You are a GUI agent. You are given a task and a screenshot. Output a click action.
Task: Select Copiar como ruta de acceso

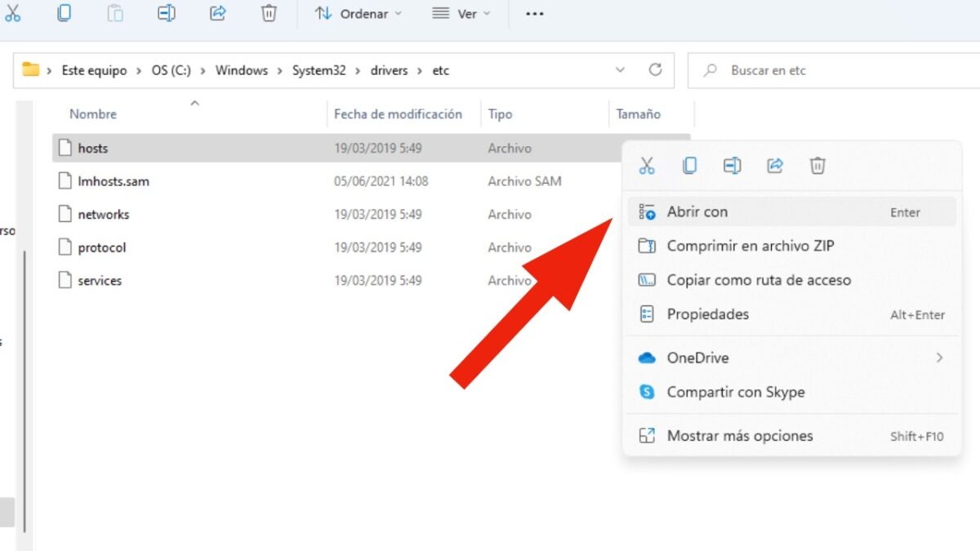pos(758,280)
